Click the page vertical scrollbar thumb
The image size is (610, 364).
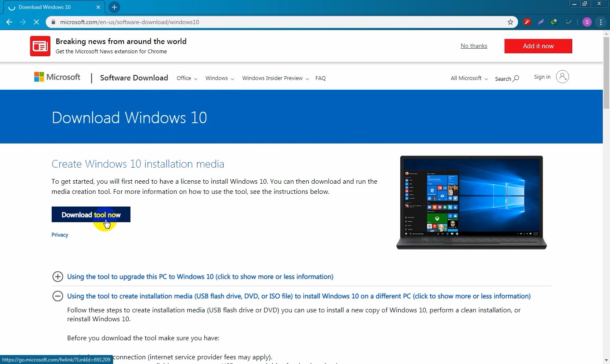[606, 73]
